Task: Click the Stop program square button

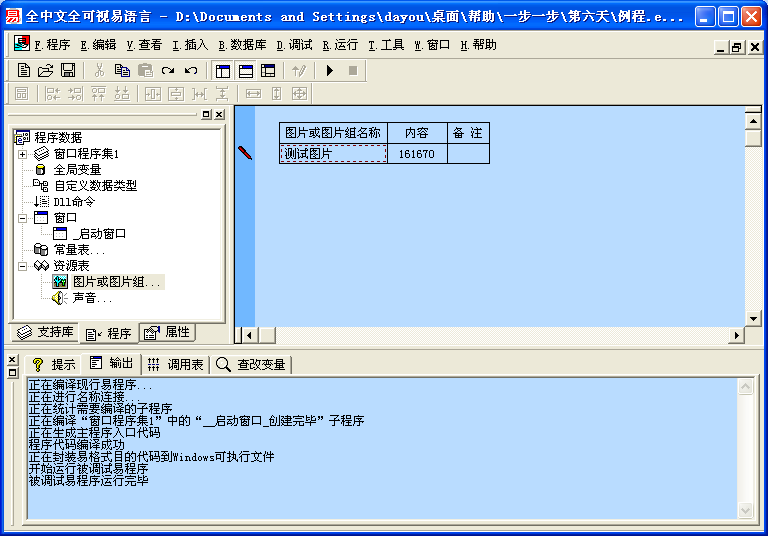Action: pyautogui.click(x=353, y=71)
